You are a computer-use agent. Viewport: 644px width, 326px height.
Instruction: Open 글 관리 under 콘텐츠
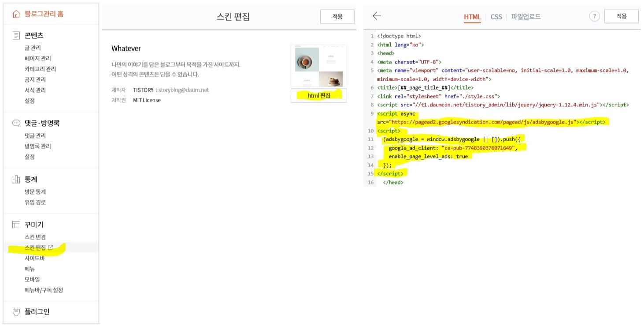(x=33, y=48)
